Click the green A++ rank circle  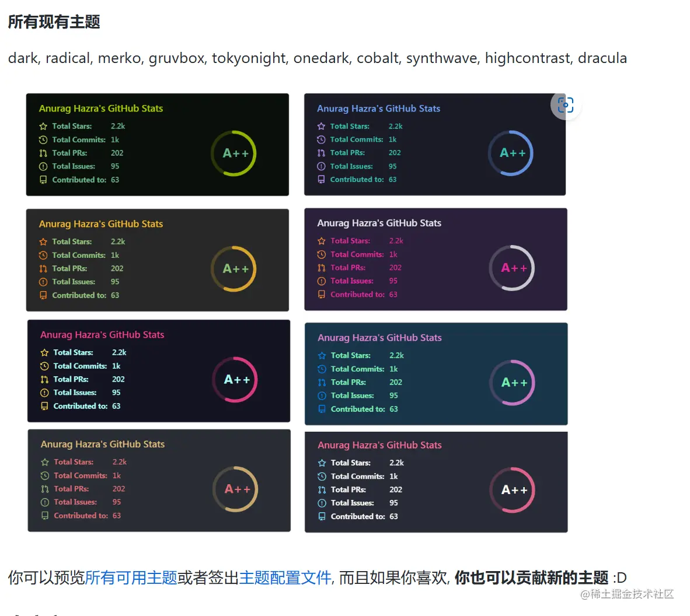tap(234, 153)
